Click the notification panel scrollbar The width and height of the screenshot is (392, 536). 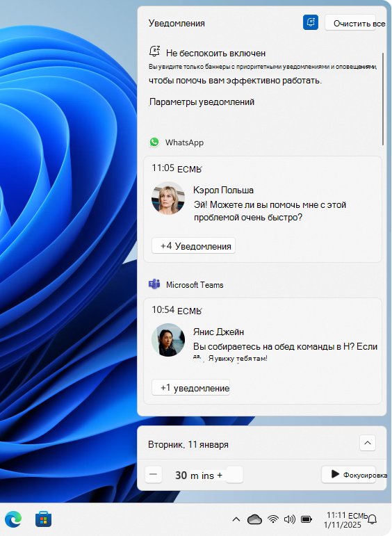click(383, 99)
